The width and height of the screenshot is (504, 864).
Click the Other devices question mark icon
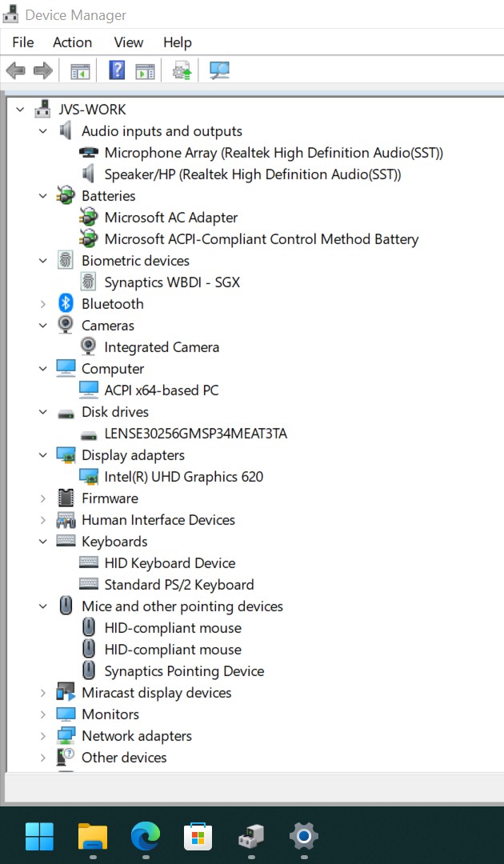click(x=66, y=757)
